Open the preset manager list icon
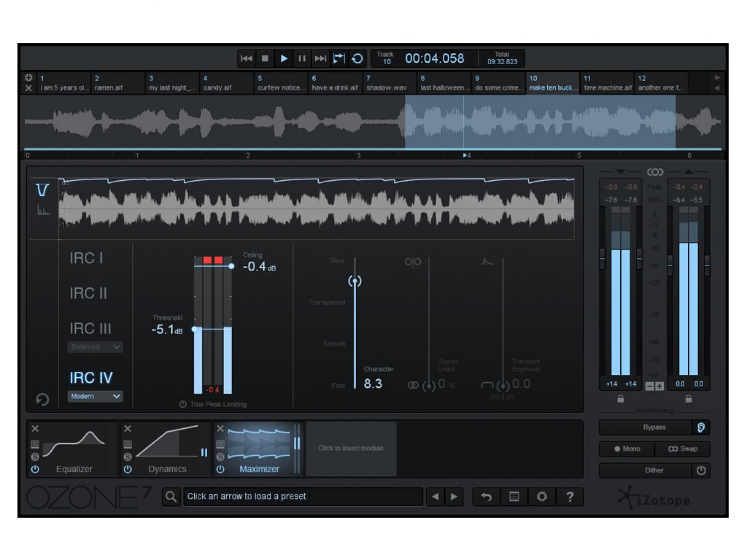The image size is (747, 560). tap(514, 496)
